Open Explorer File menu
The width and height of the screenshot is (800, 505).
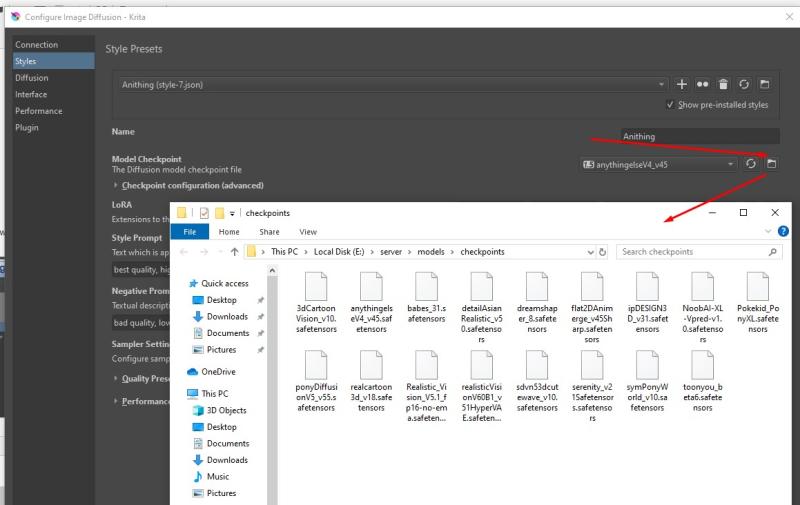[x=189, y=232]
